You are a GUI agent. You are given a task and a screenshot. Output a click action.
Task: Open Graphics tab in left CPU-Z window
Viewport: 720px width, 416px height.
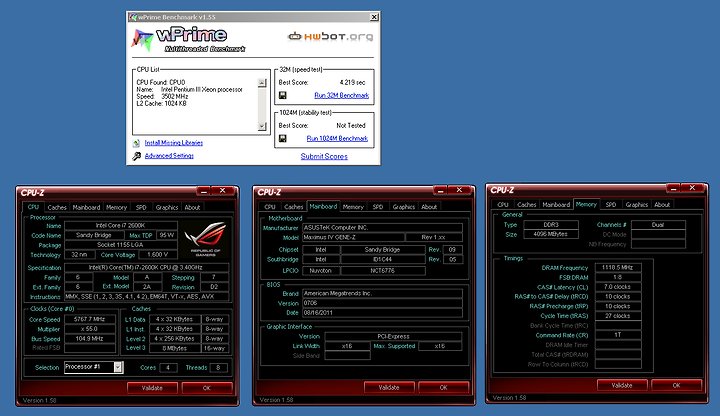(167, 208)
